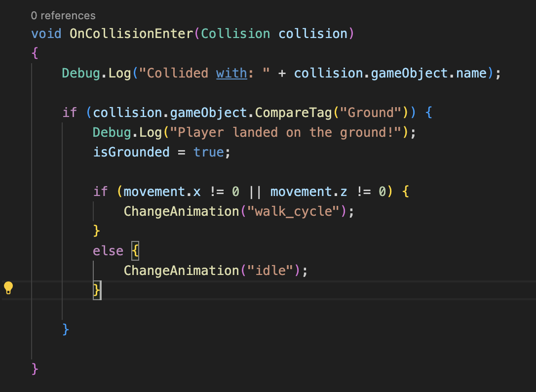536x392 pixels.
Task: Click the 'void' keyword
Action: pos(46,34)
